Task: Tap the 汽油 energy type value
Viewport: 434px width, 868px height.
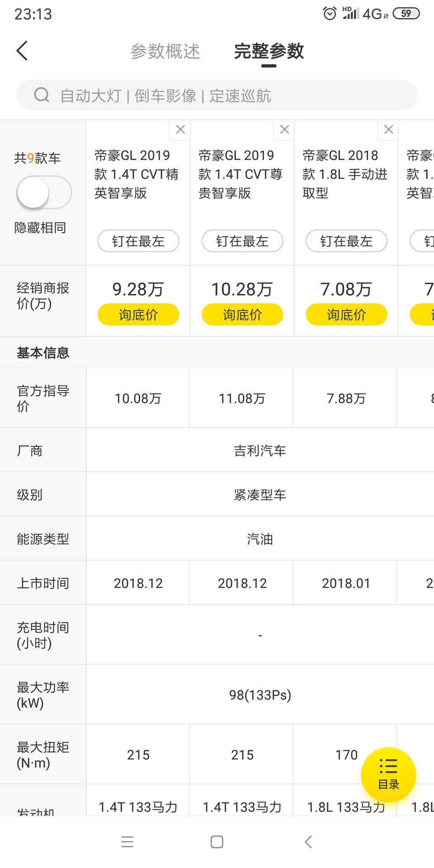Action: coord(260,539)
